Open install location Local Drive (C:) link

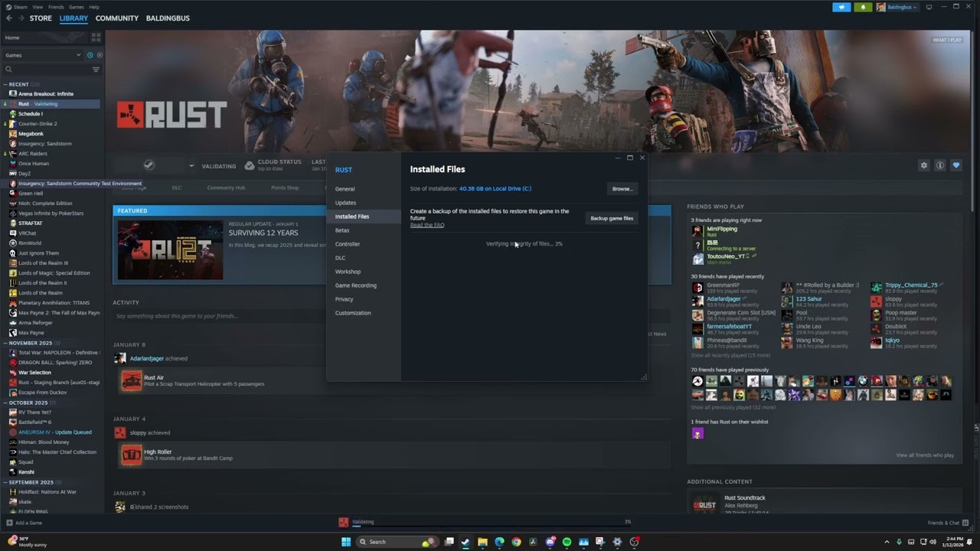coord(495,188)
